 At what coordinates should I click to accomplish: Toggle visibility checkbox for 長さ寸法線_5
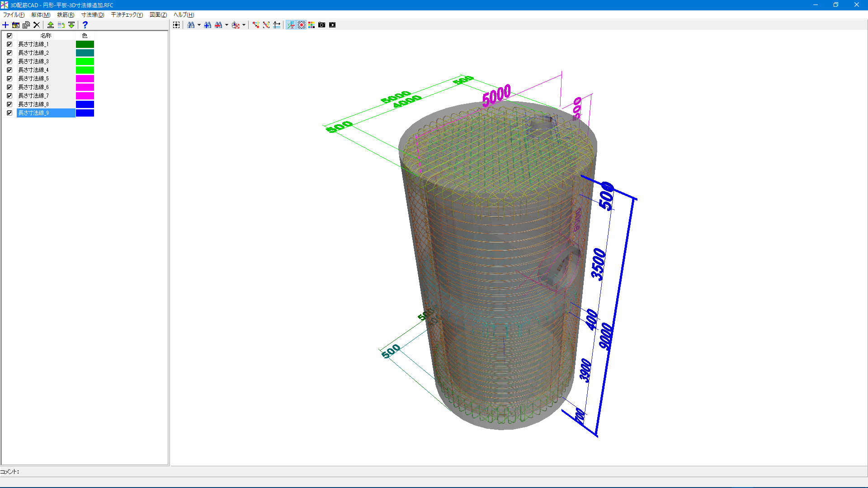9,79
